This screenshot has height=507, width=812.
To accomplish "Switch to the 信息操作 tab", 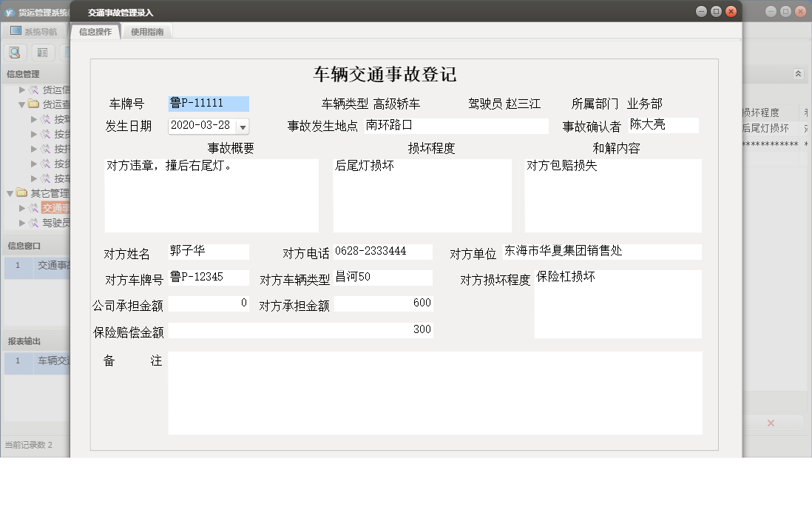I will point(95,32).
